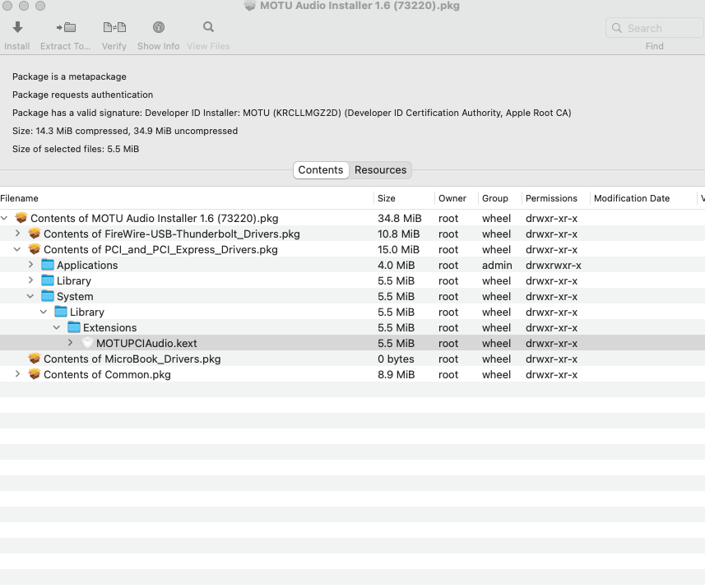Expand the Contents of Common.pkg row

point(18,375)
